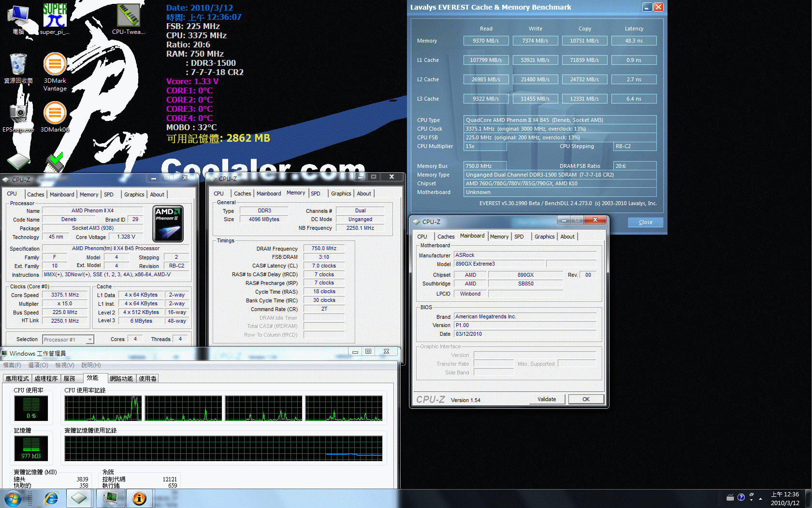The image size is (812, 508).
Task: Show hidden tray icons arrow
Action: (x=760, y=498)
